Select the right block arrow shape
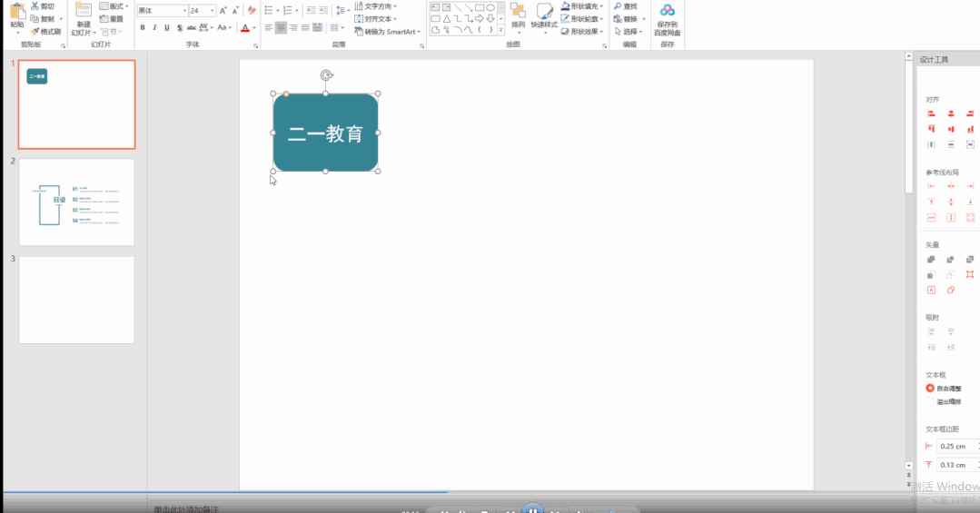The image size is (980, 513). (480, 19)
